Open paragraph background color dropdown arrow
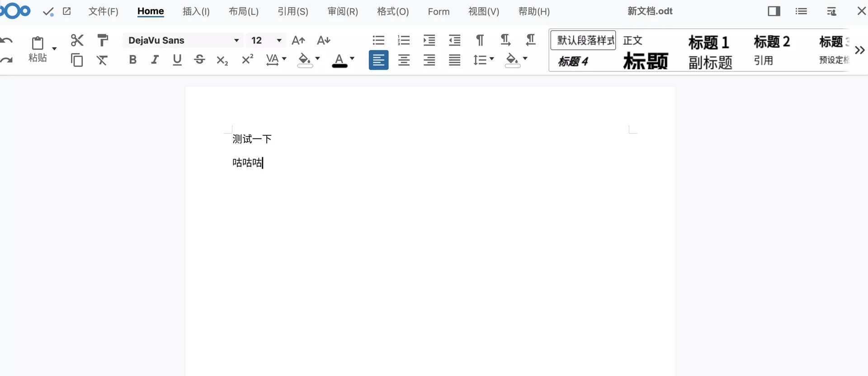This screenshot has height=376, width=868. pos(525,59)
